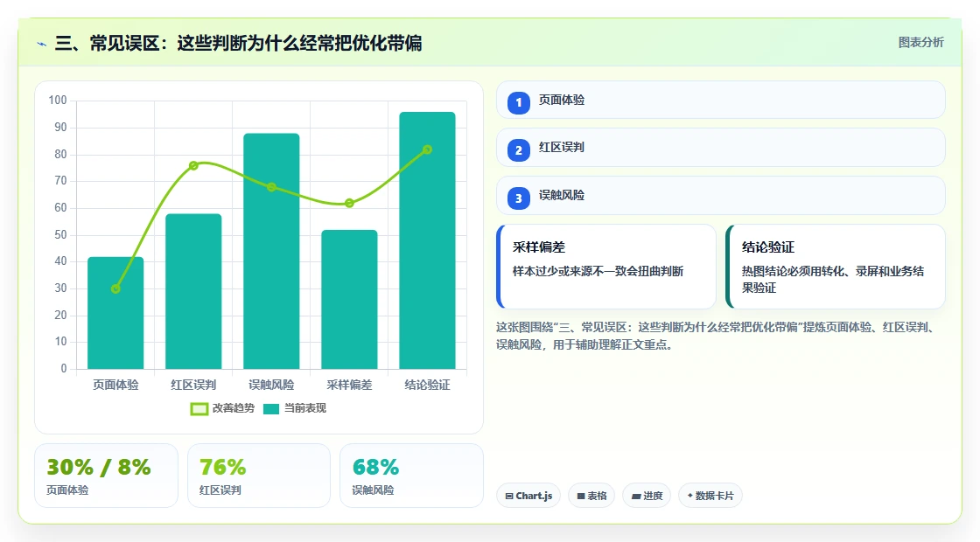
Task: Click the Chart.js tag chip
Action: (528, 496)
